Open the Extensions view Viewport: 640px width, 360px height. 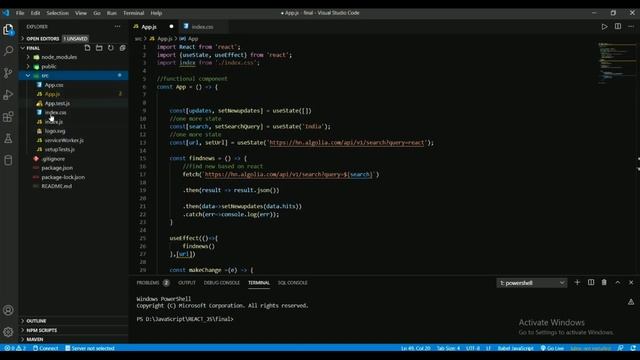8,117
